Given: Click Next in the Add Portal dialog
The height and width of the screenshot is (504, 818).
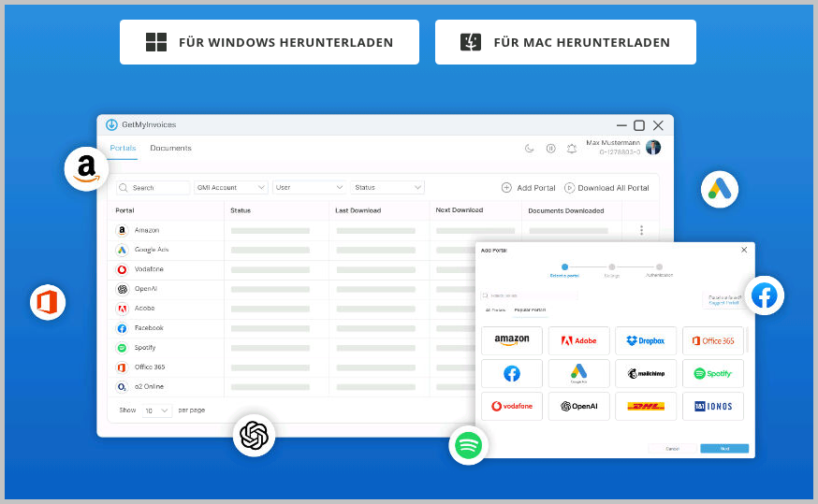Looking at the screenshot, I should [724, 449].
